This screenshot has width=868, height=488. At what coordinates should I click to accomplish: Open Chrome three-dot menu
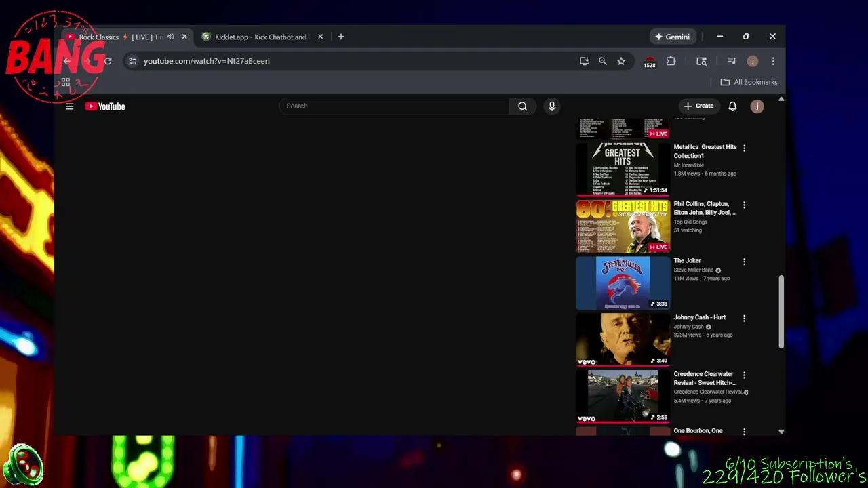[x=773, y=61]
